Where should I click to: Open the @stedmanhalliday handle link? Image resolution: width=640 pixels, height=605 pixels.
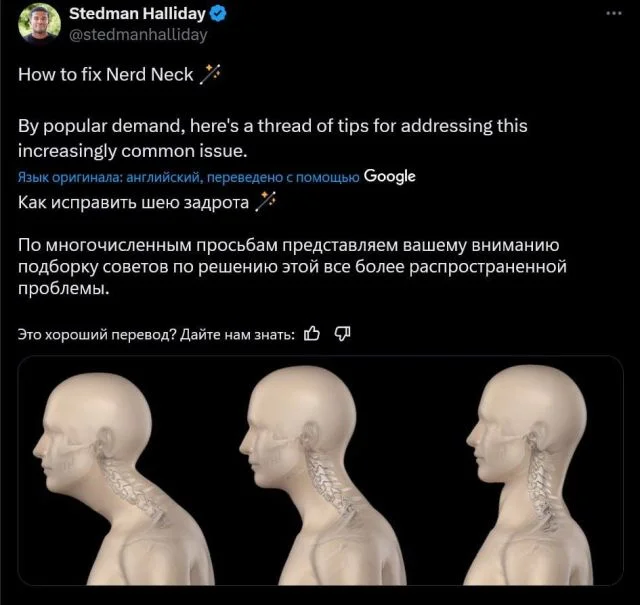point(138,35)
